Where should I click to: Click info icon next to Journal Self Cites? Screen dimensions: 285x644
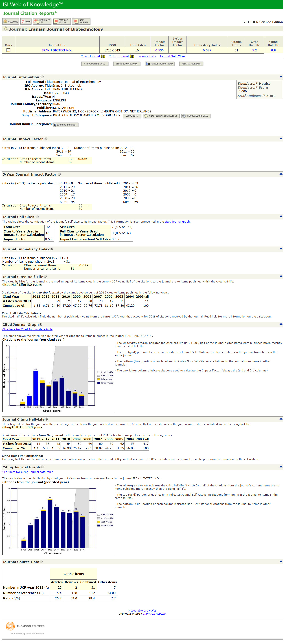coord(37,217)
